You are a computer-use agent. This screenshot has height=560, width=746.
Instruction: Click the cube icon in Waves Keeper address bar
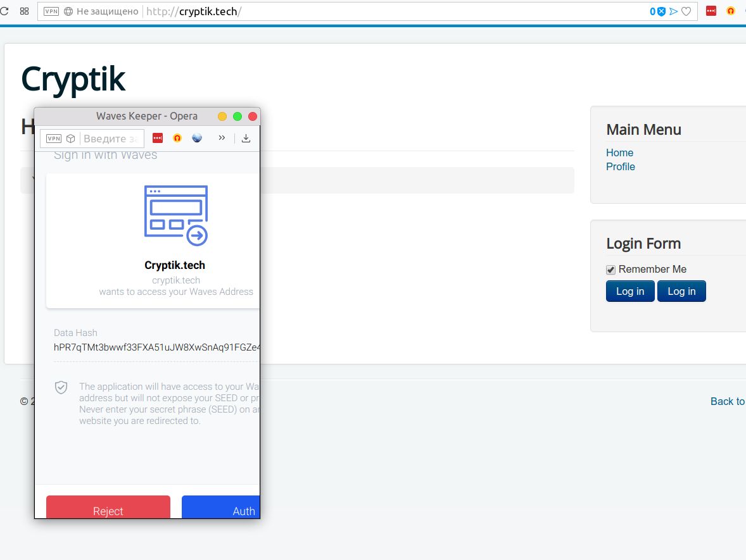tap(71, 139)
